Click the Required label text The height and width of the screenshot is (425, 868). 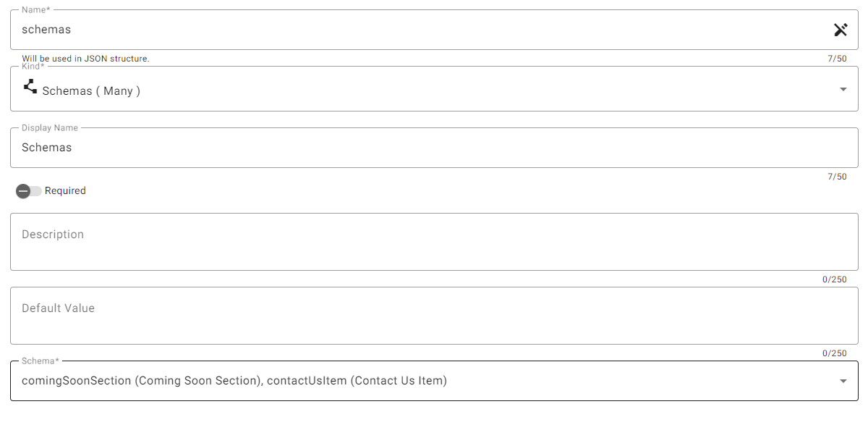click(x=65, y=191)
